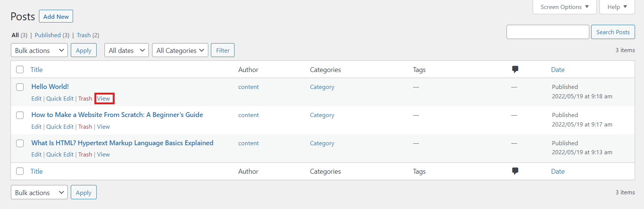644x209 pixels.
Task: Click the comments bubble icon in footer
Action: coord(515,171)
